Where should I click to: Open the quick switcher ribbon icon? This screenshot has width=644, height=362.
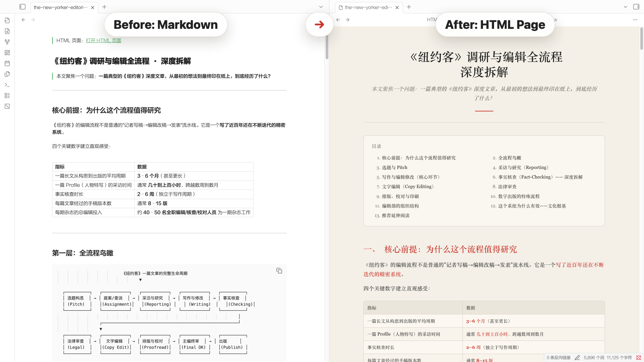point(7,20)
